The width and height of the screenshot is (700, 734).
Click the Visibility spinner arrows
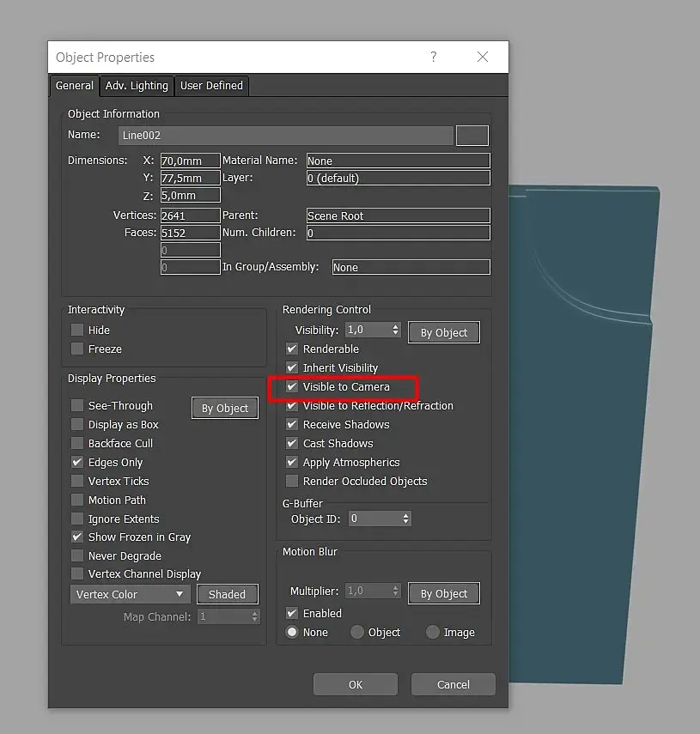click(x=396, y=330)
